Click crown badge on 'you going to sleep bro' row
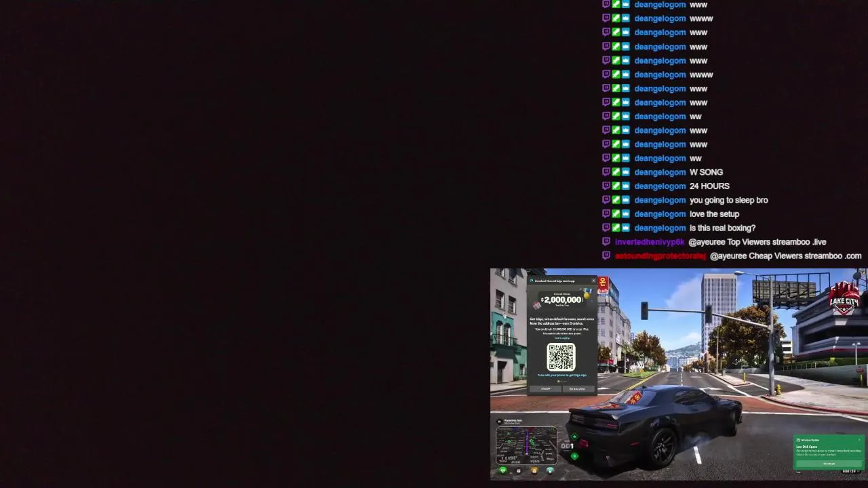Image resolution: width=868 pixels, height=488 pixels. click(x=625, y=200)
